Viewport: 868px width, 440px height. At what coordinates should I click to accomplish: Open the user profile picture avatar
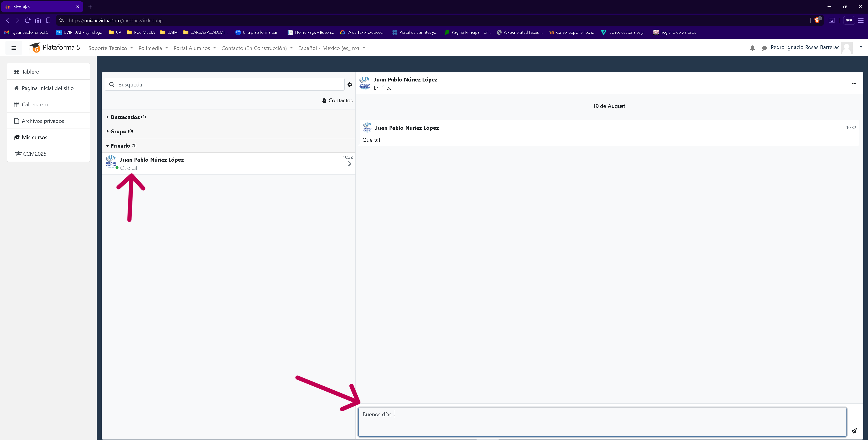[847, 48]
